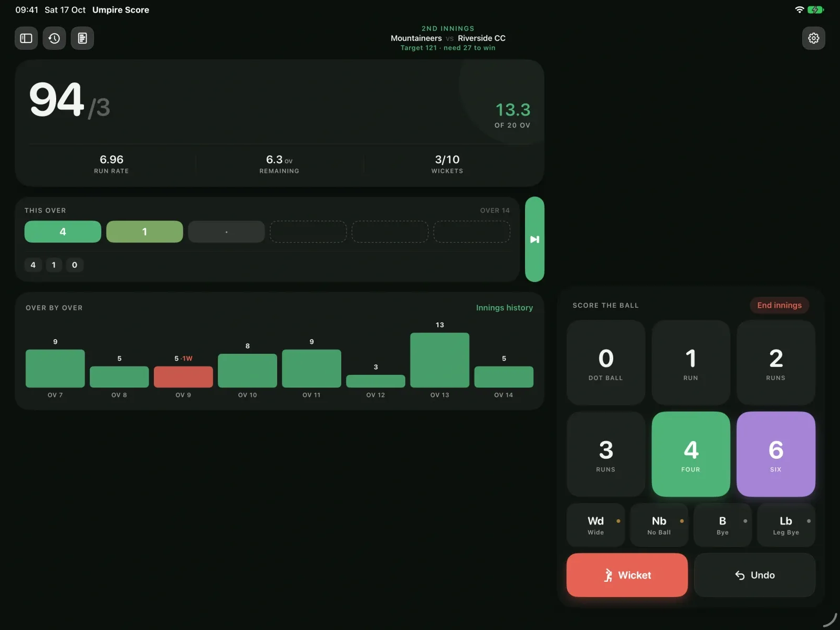
Task: Click the wicket batsman icon
Action: point(608,575)
